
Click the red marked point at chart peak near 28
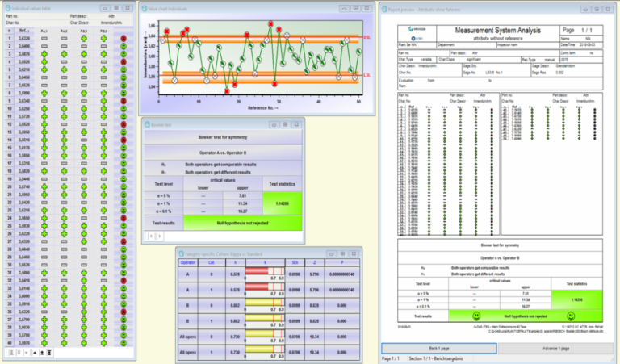tap(270, 24)
